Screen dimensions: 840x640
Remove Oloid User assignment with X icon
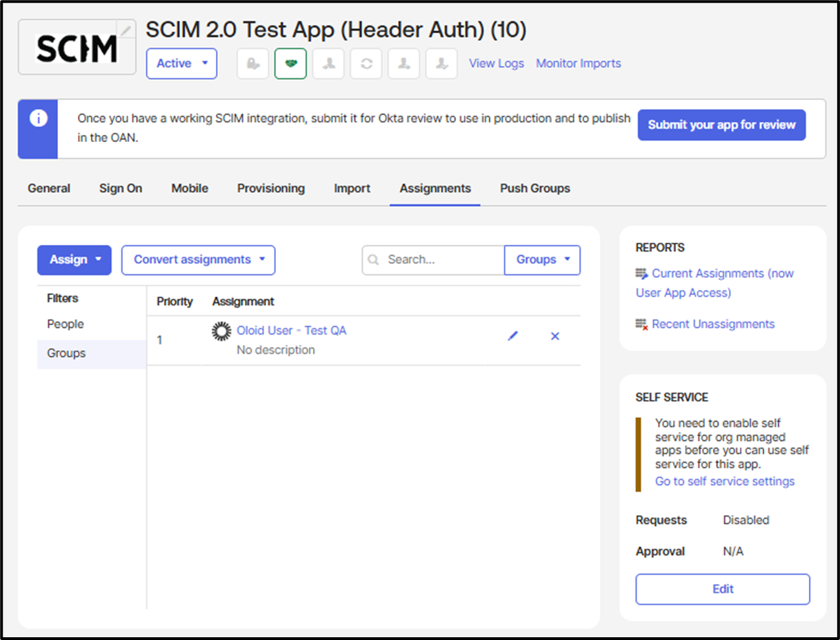(555, 337)
